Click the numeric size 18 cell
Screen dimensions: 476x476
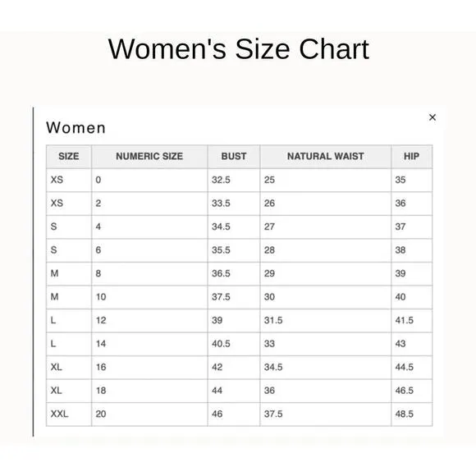[149, 391]
